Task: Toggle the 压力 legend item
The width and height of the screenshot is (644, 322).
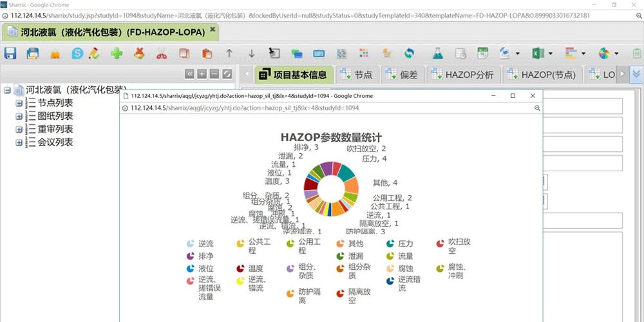Action: (x=400, y=243)
